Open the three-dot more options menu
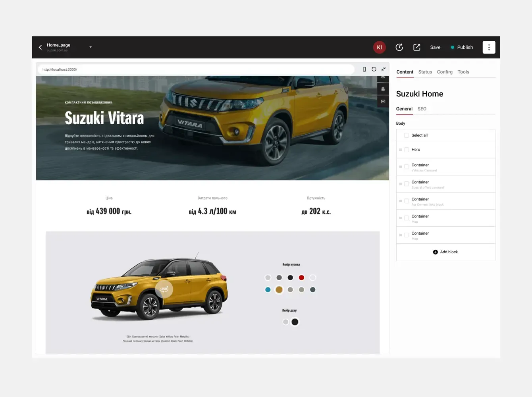 489,47
